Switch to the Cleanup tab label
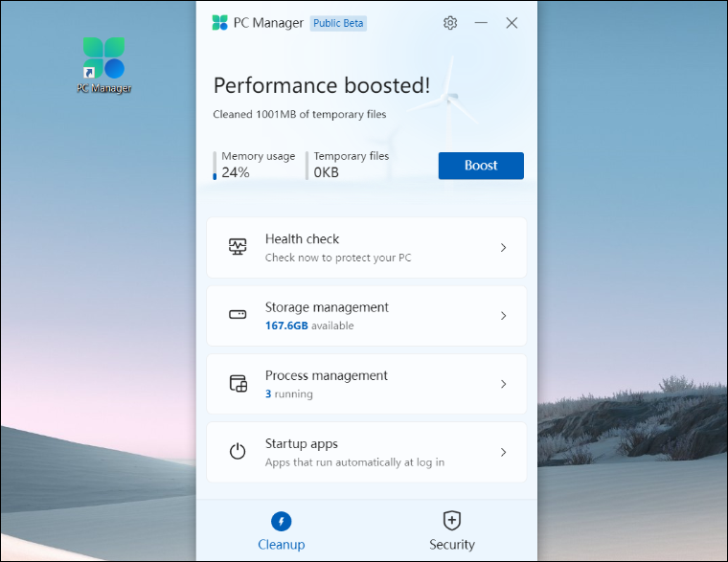Screen dimensions: 728x562 coord(282,545)
